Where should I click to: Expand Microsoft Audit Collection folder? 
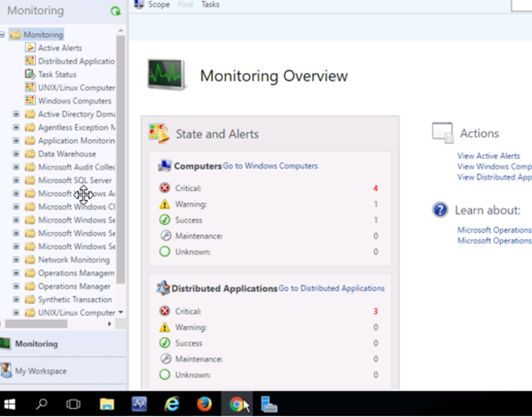click(x=16, y=167)
